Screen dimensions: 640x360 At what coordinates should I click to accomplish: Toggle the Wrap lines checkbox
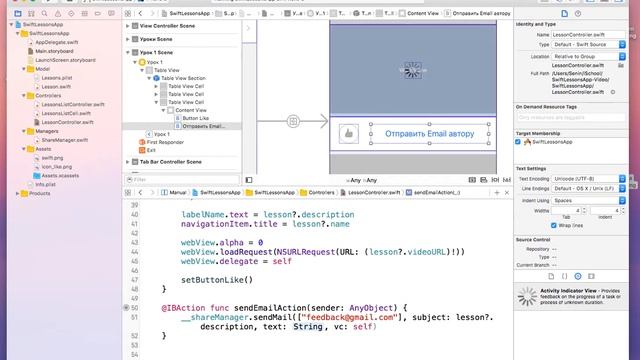click(x=553, y=225)
